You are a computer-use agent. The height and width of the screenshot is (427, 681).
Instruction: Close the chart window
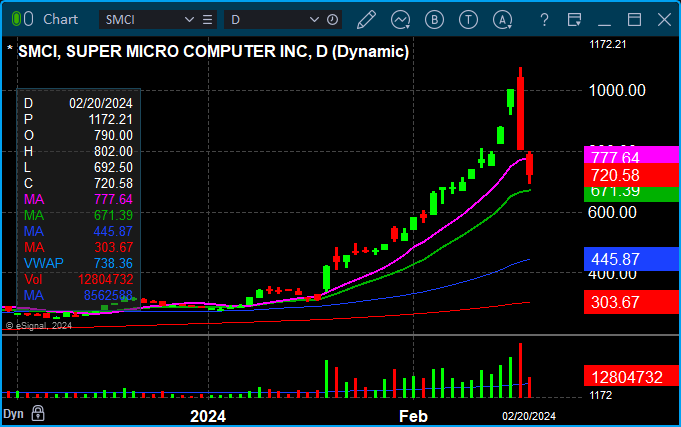click(x=664, y=20)
